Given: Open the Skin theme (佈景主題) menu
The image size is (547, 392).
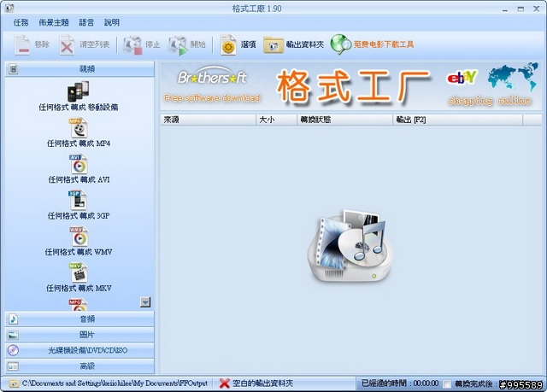Looking at the screenshot, I should [x=54, y=23].
